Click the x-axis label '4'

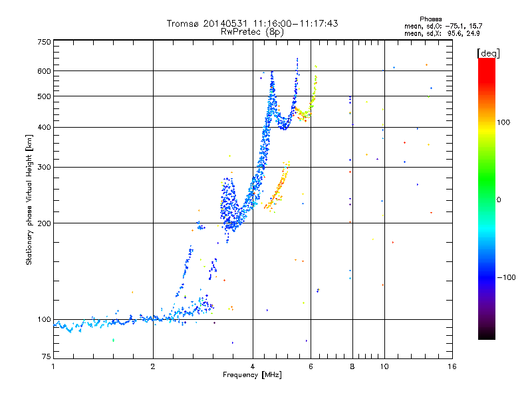pos(253,366)
